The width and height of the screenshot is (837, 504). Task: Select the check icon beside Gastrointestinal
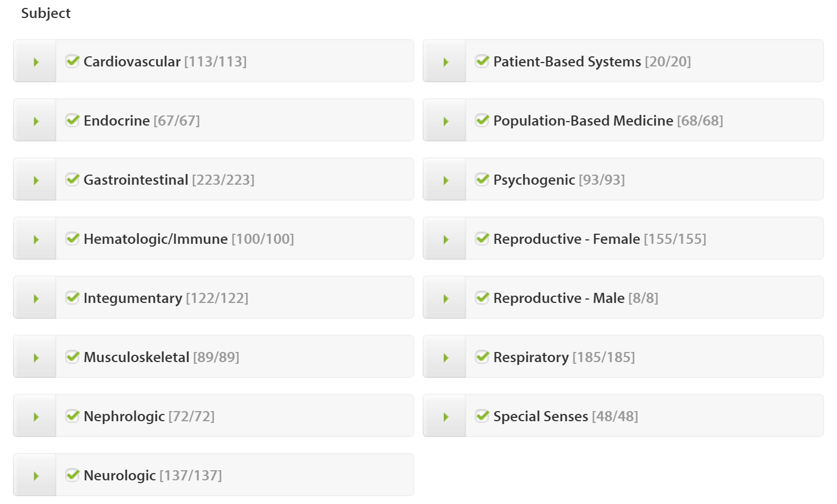click(73, 179)
